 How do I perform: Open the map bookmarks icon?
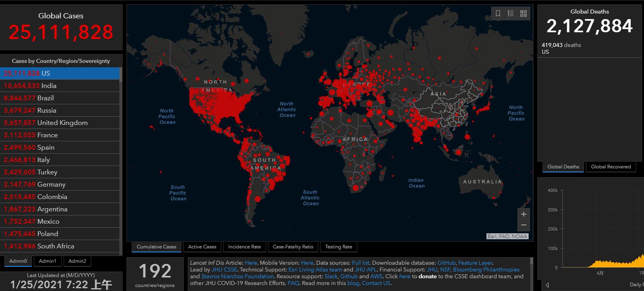coord(498,14)
